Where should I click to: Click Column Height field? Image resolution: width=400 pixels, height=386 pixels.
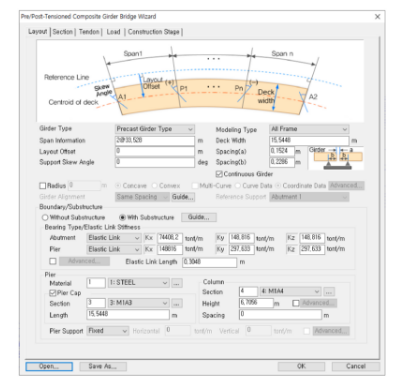coord(256,303)
